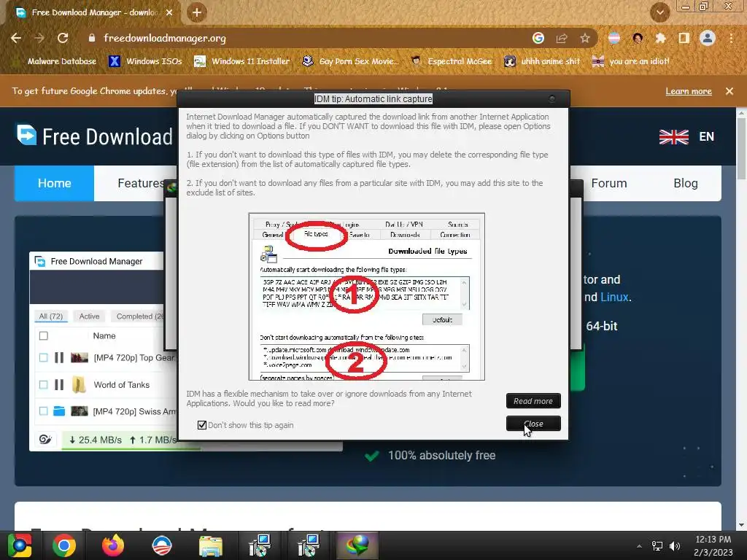Viewport: 747px width, 560px height.
Task: Follow the Linux link on webpage
Action: coord(614,297)
